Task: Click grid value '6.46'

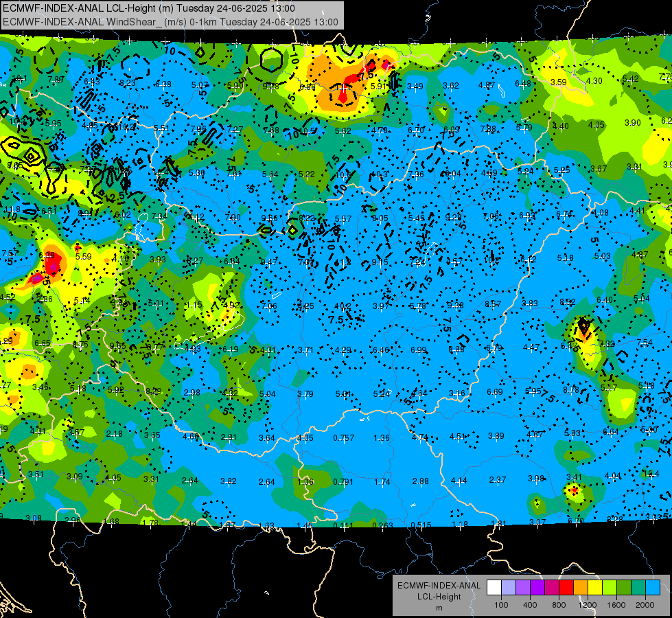Action: (x=381, y=350)
